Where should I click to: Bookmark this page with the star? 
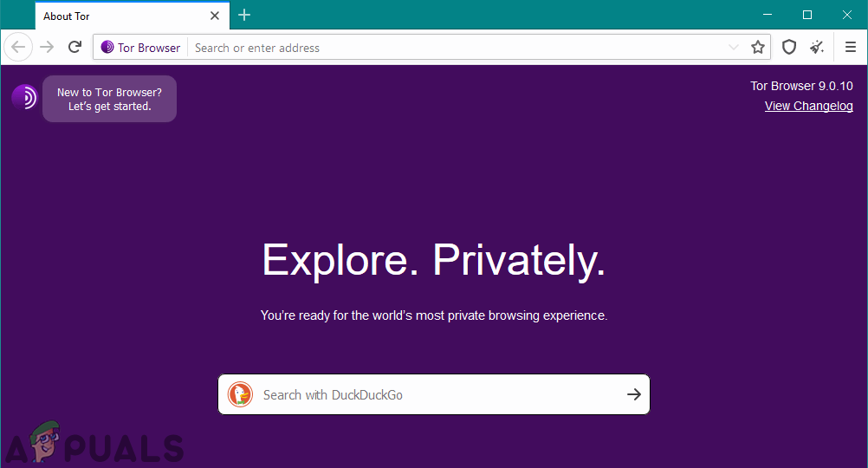(x=758, y=47)
